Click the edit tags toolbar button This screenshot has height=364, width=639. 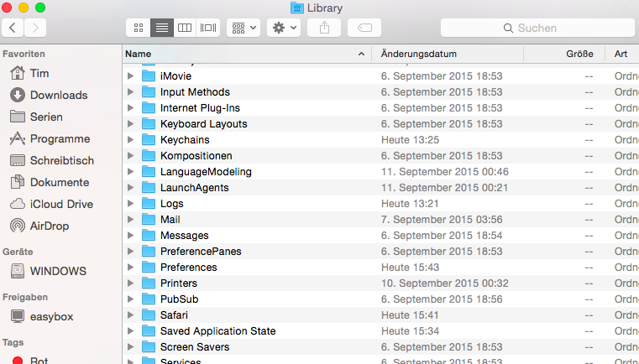click(364, 28)
